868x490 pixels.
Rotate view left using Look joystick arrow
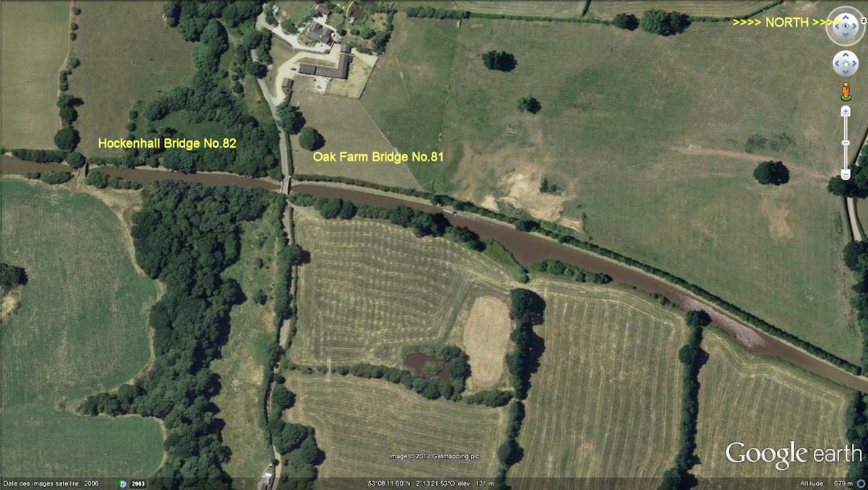pos(836,26)
